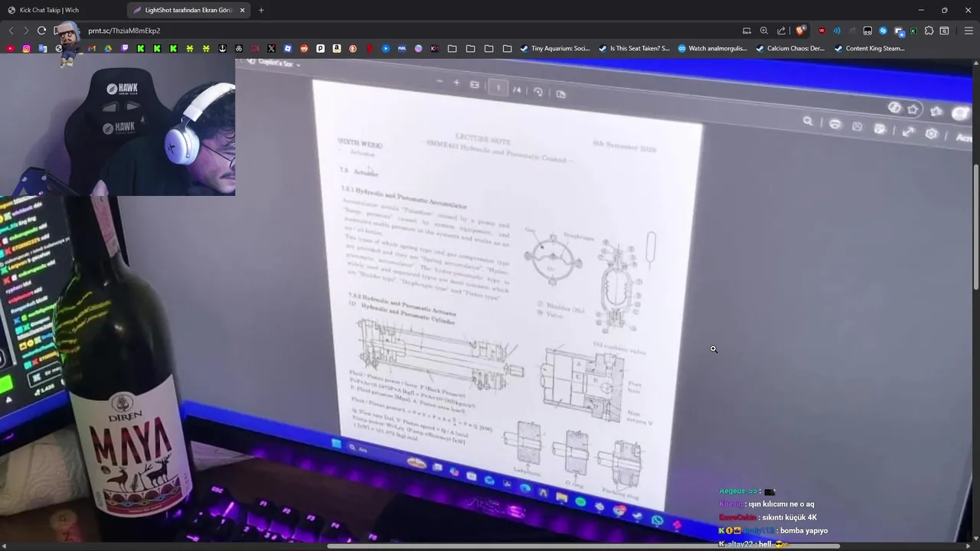Click the vertical page scrollbar
The width and height of the screenshot is (980, 551).
click(976, 227)
